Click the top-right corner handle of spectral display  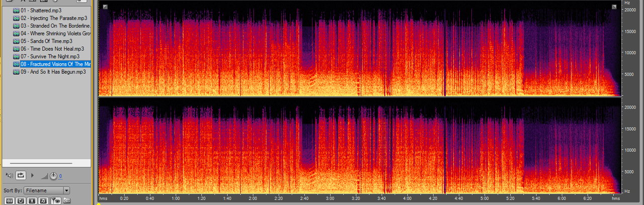coord(614,7)
